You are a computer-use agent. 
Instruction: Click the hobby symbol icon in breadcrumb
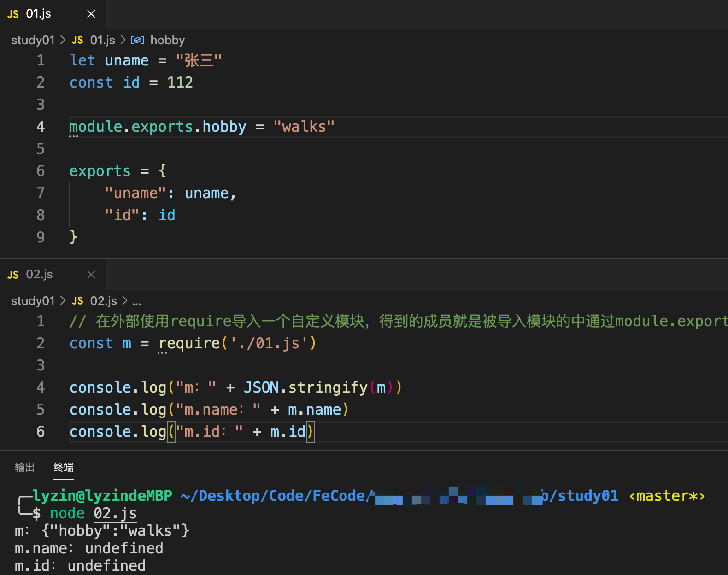coord(137,40)
